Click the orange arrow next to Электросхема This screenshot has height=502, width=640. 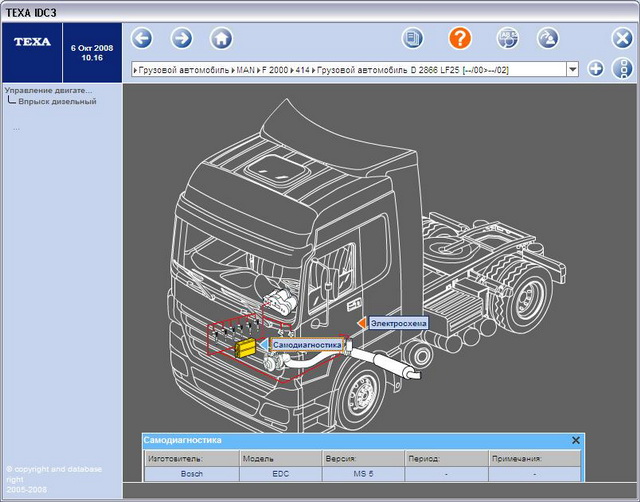[x=362, y=323]
